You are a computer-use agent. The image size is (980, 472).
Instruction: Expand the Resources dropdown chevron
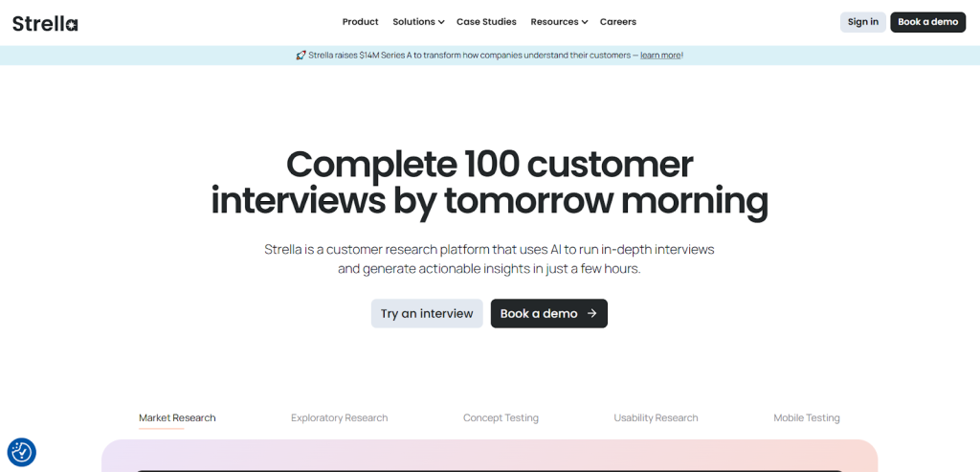pyautogui.click(x=584, y=22)
